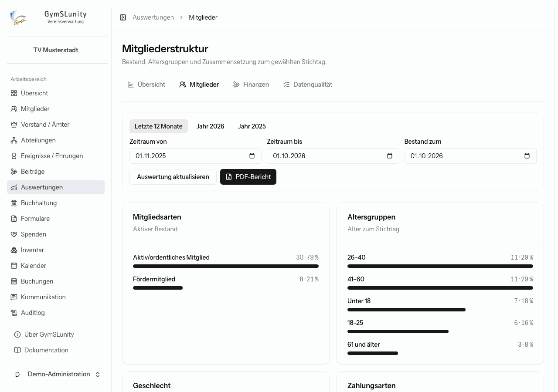Open the calendar picker for Zeitraum von

[252, 156]
